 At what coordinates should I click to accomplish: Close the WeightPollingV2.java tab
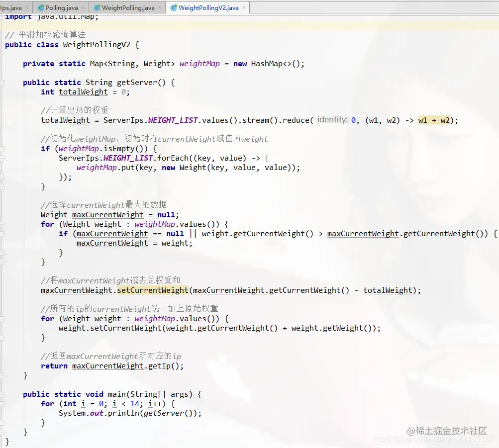pos(244,7)
